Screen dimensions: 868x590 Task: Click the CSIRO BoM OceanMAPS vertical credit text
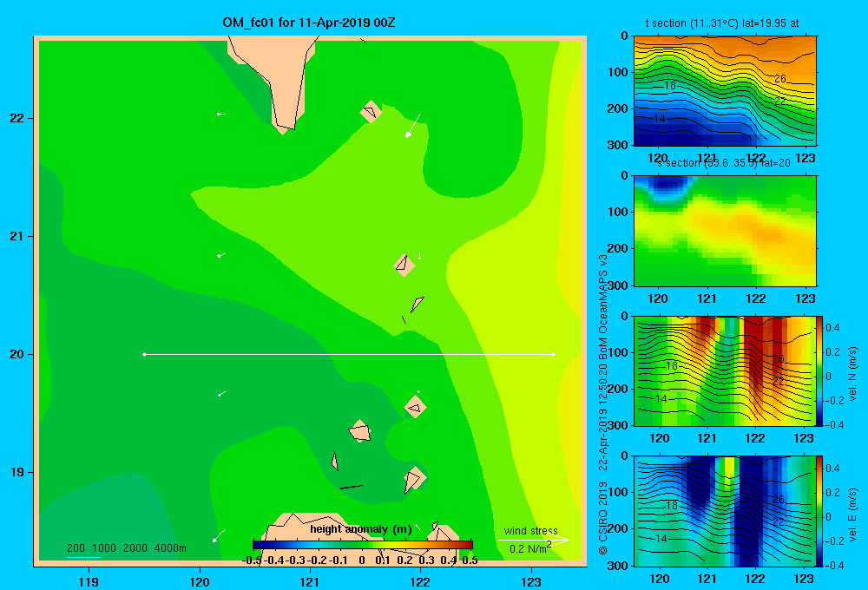tap(603, 404)
